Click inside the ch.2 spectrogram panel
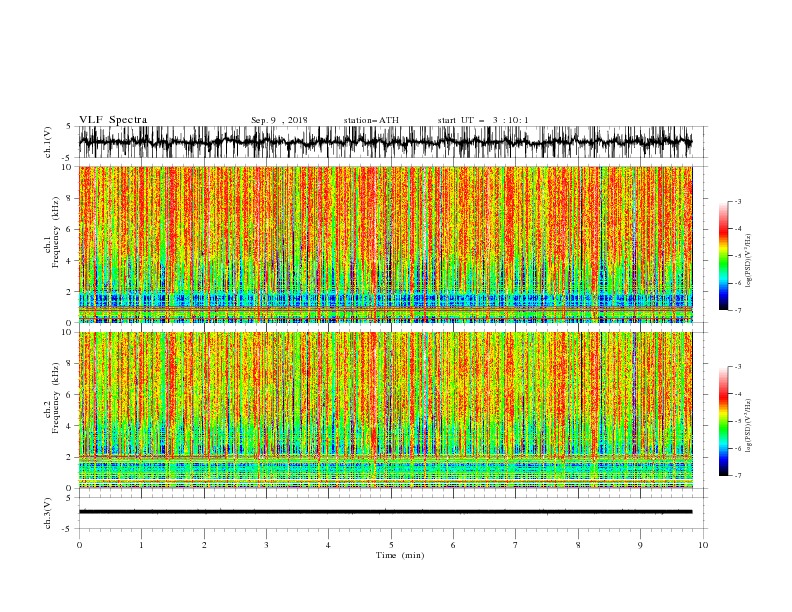The width and height of the screenshot is (792, 612). 385,410
